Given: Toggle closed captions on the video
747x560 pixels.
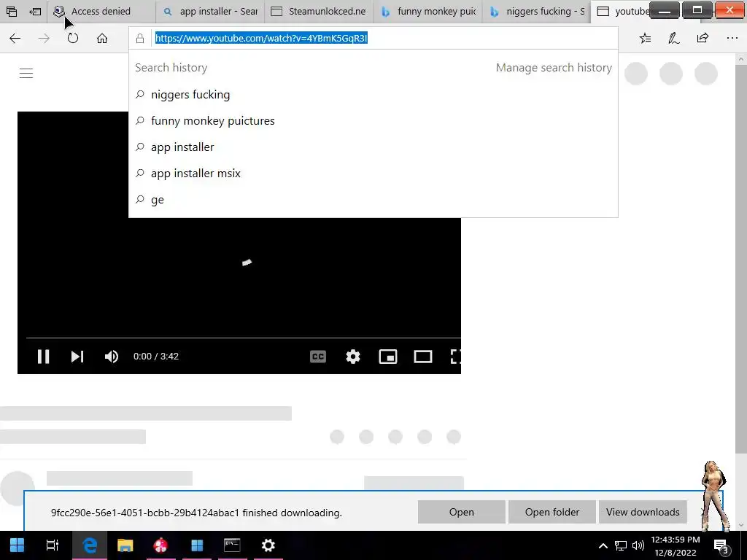Looking at the screenshot, I should coord(318,356).
